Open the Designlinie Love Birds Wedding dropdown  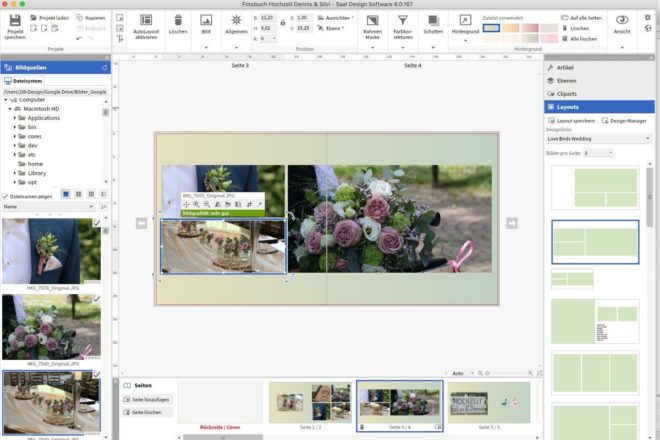pyautogui.click(x=598, y=139)
